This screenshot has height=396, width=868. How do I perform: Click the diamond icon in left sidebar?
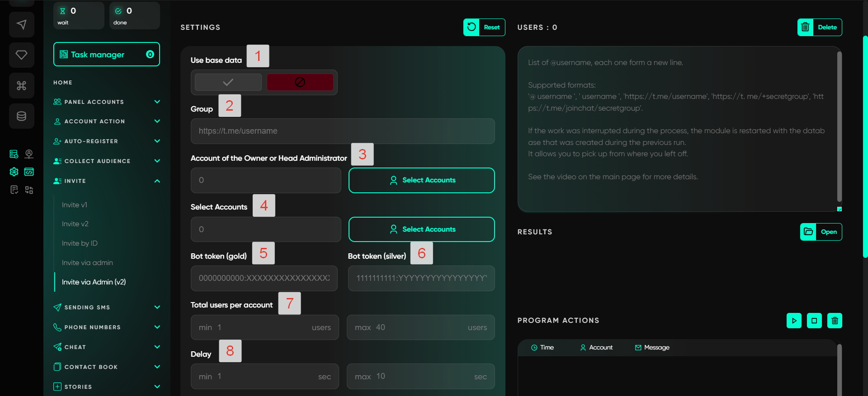tap(21, 55)
